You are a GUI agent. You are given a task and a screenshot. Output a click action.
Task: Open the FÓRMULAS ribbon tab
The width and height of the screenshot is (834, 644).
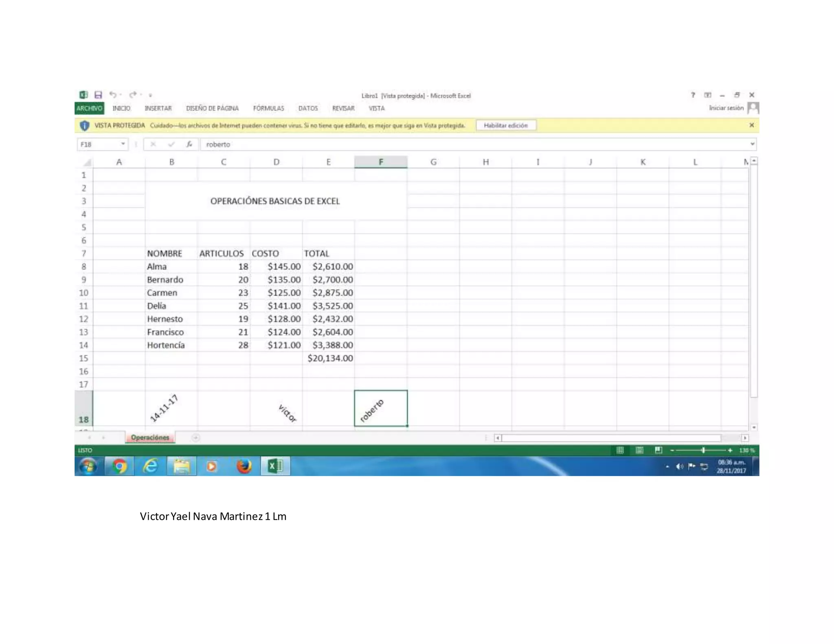click(268, 108)
